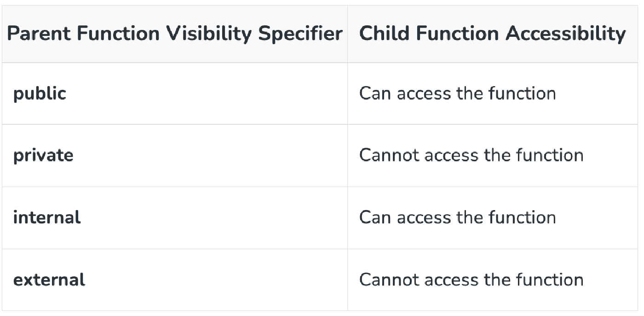Select the "public" specifier cell
The width and height of the screenshot is (644, 316).
(40, 94)
